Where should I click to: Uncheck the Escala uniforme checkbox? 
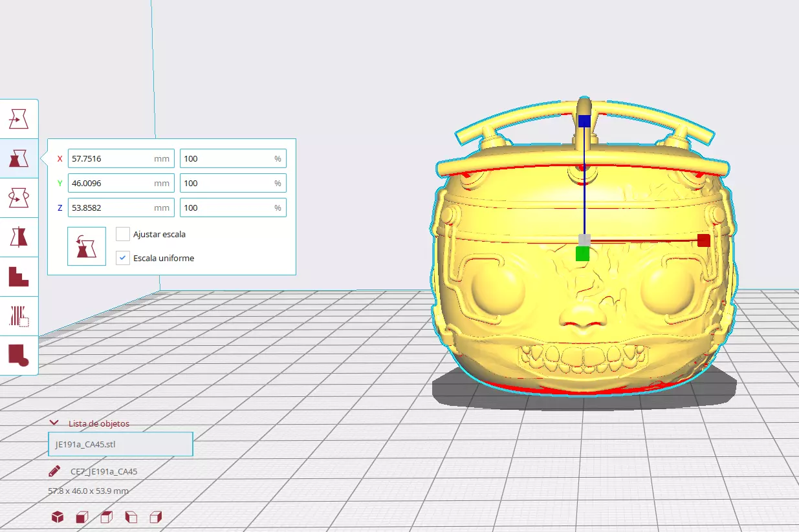[123, 258]
